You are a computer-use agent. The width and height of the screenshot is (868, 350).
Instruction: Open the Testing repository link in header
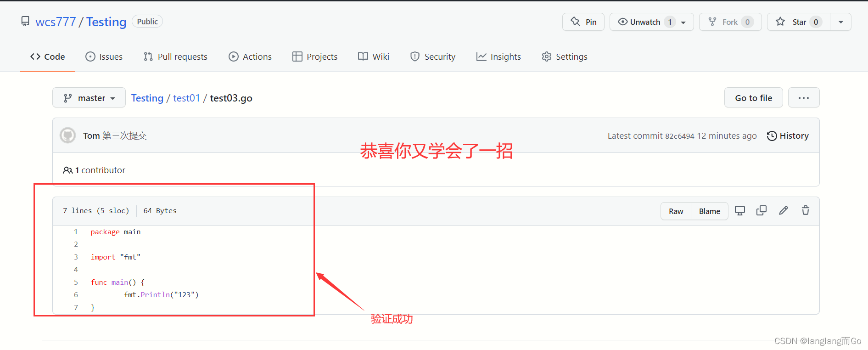click(106, 22)
